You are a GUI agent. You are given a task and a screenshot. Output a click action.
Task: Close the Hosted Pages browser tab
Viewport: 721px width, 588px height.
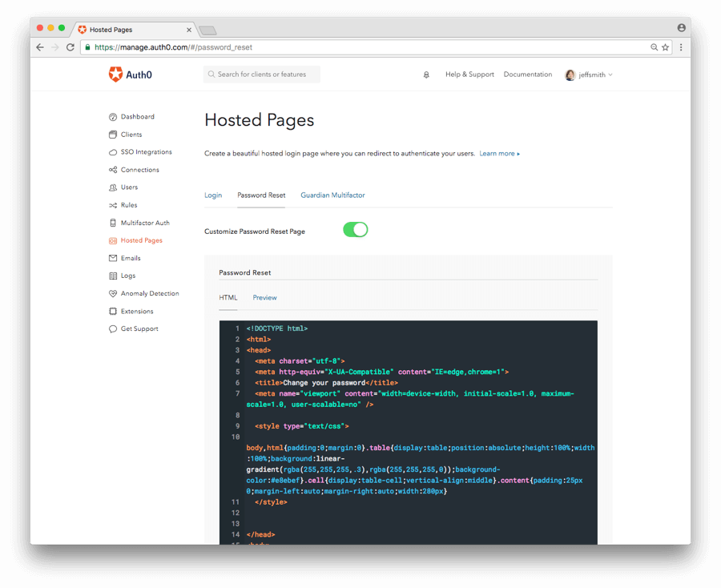(188, 30)
